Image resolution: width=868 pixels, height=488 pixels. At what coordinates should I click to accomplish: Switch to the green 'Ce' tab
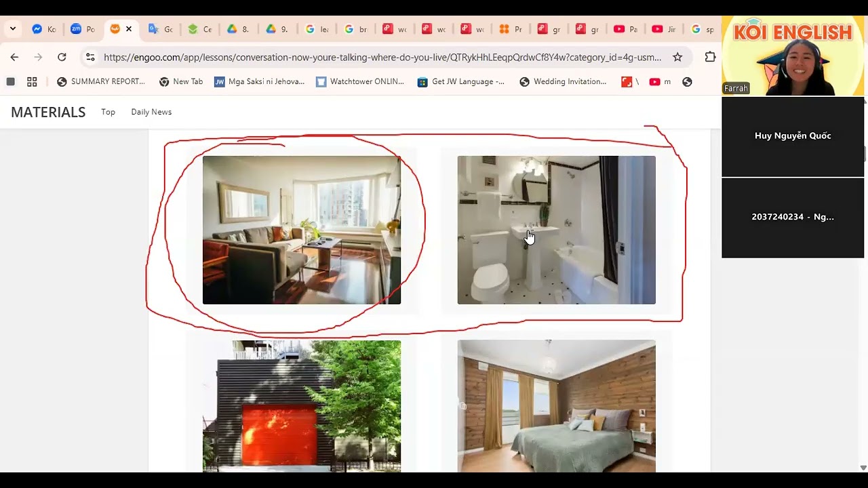[199, 29]
